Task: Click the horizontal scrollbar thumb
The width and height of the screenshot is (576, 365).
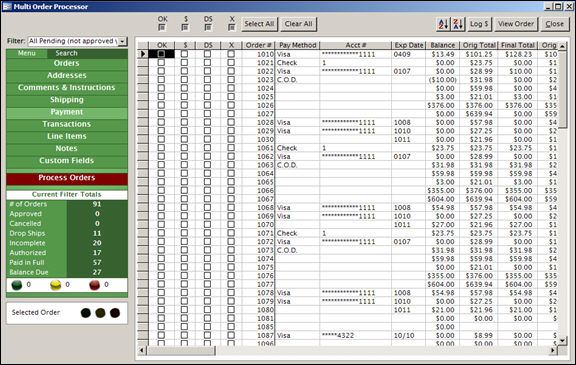Action: click(x=181, y=351)
